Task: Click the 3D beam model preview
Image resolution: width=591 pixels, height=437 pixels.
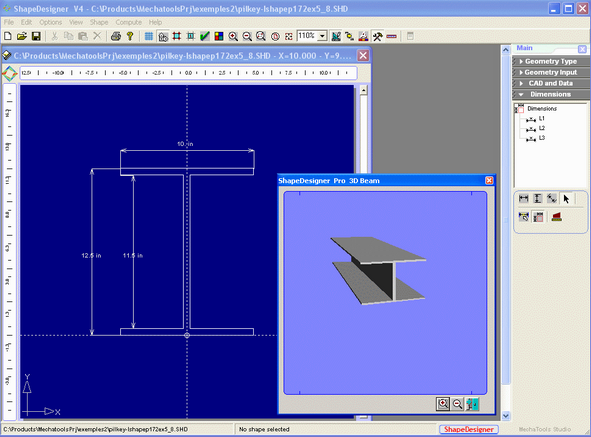Action: pos(378,270)
